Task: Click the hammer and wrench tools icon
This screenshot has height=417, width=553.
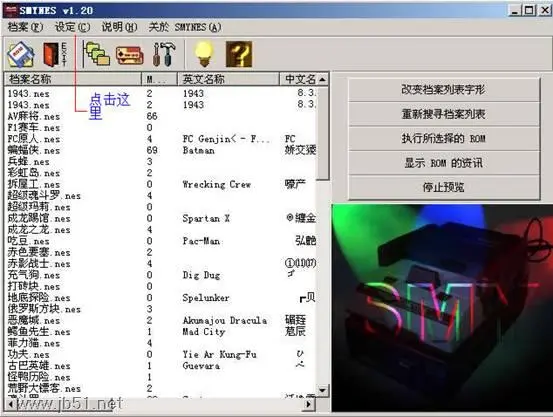Action: pyautogui.click(x=164, y=54)
